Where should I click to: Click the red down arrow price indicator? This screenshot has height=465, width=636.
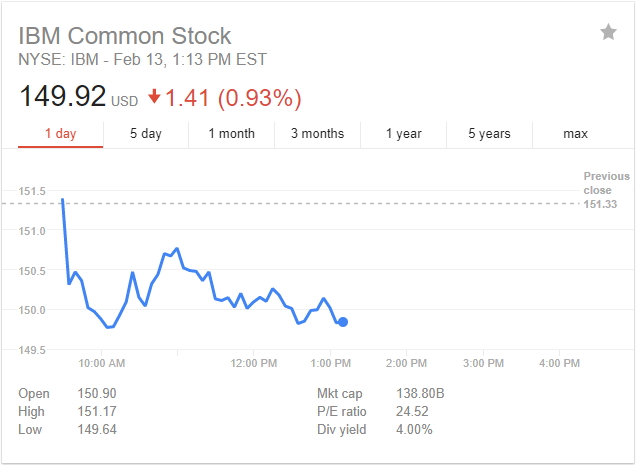(x=154, y=97)
